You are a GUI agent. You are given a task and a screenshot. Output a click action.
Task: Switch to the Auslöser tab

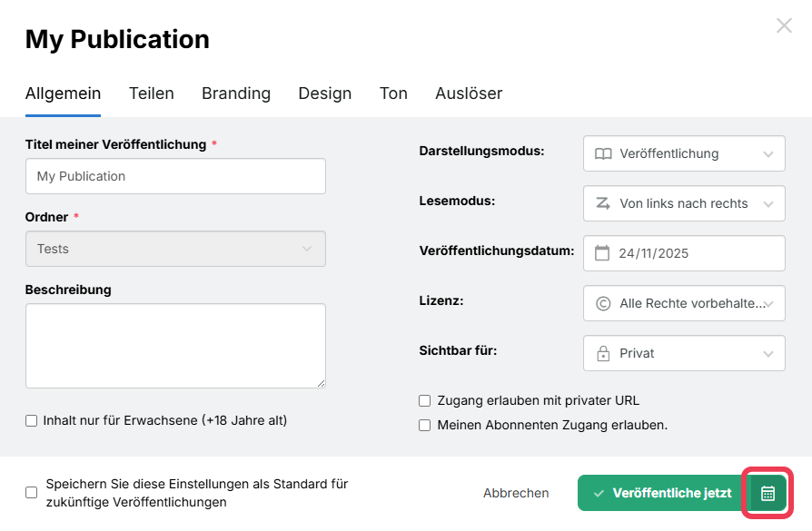tap(469, 93)
